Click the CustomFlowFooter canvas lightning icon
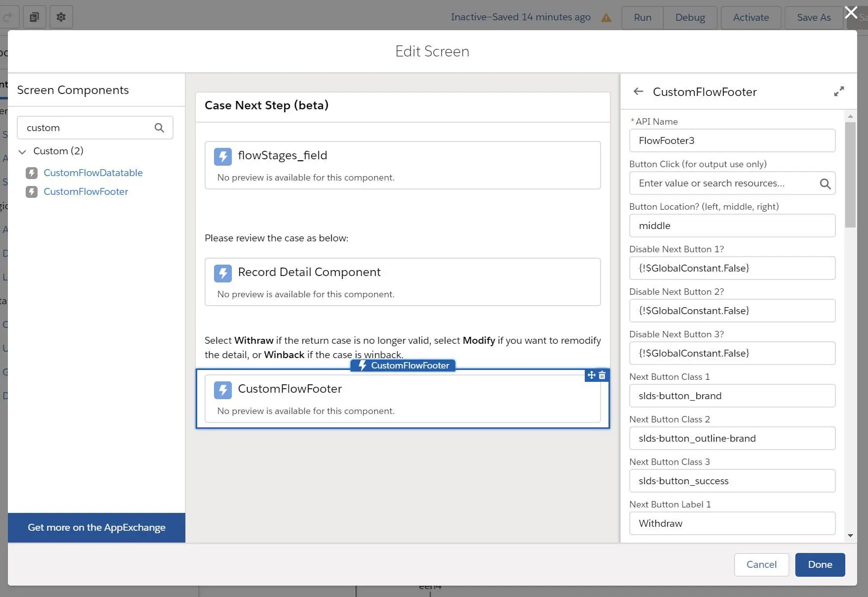The width and height of the screenshot is (868, 597). 223,390
